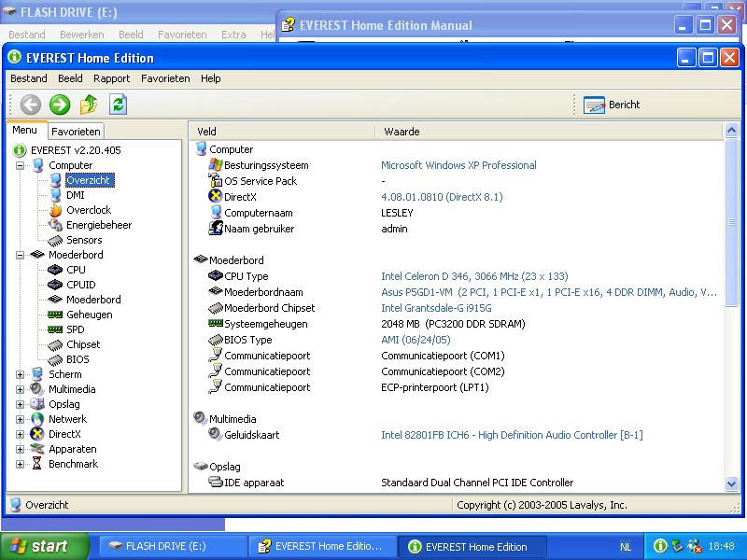Screen dimensions: 747x560
Task: Select the CPU tree item
Action: pos(76,270)
